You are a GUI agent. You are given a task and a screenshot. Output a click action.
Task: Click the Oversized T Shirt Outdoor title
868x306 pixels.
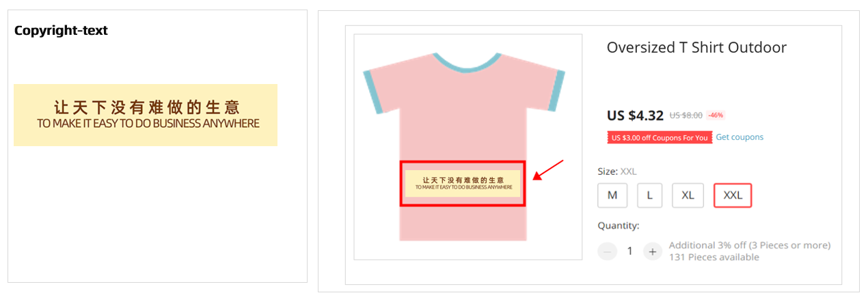(x=696, y=47)
